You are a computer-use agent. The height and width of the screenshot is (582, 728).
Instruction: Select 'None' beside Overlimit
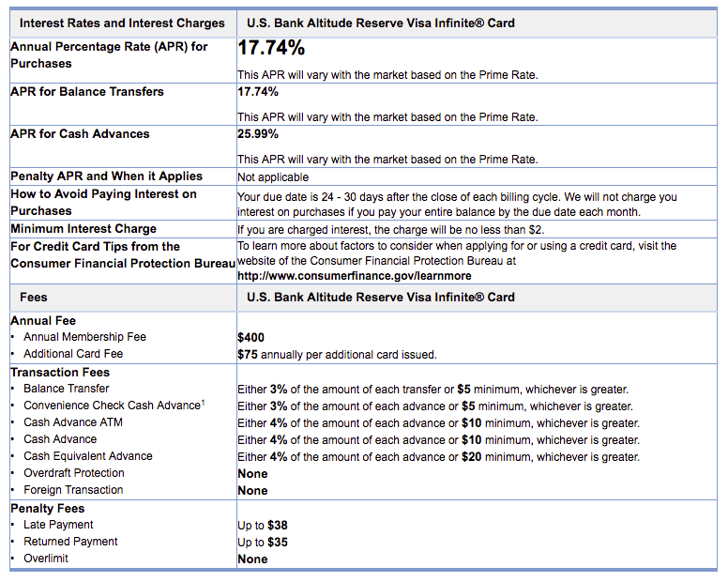pyautogui.click(x=252, y=559)
